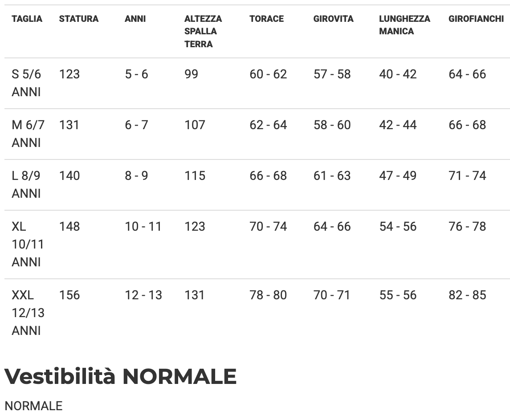Screen dimensions: 510x420
Task: Select the XXL 12/13 ANNI size cell
Action: coord(28,313)
